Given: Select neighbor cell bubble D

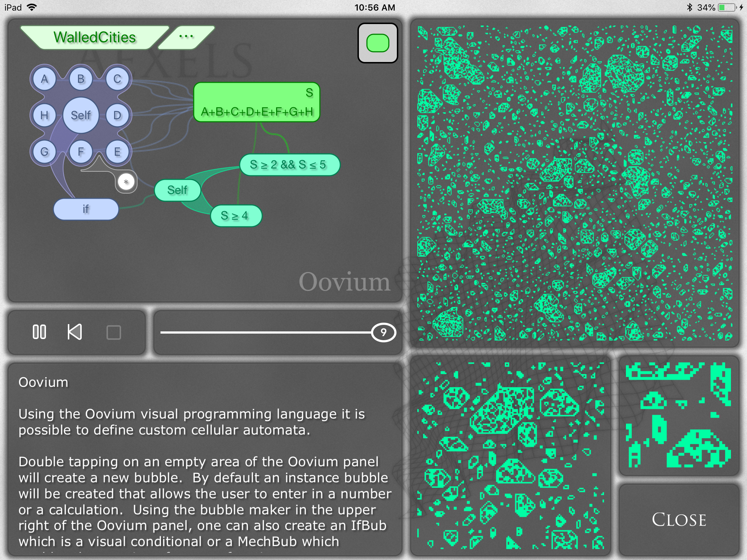Looking at the screenshot, I should [x=117, y=115].
